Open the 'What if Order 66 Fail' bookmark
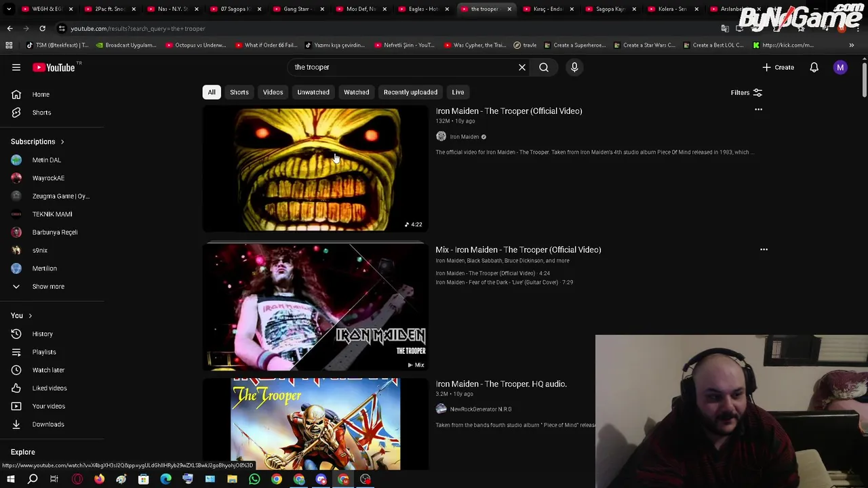 (267, 45)
